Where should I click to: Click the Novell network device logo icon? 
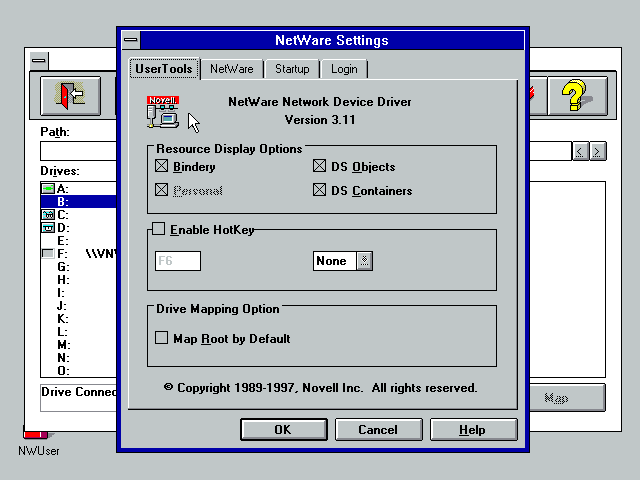pos(163,112)
